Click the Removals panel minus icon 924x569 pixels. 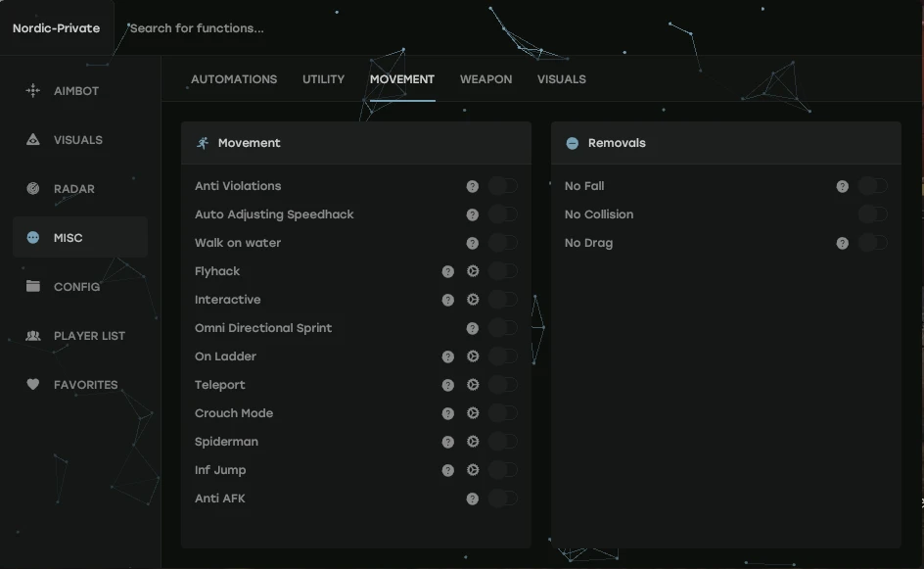[x=573, y=143]
